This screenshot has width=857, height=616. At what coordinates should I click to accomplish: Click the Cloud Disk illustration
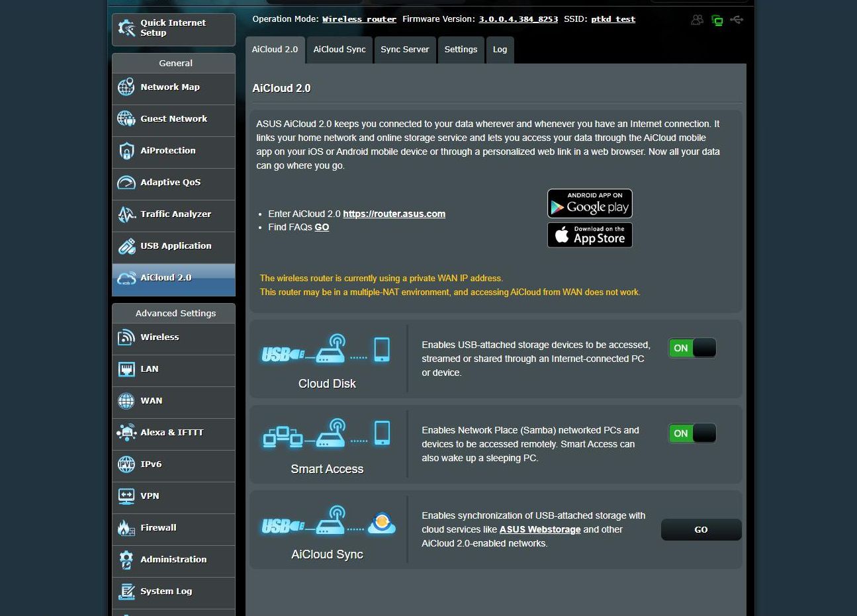326,350
